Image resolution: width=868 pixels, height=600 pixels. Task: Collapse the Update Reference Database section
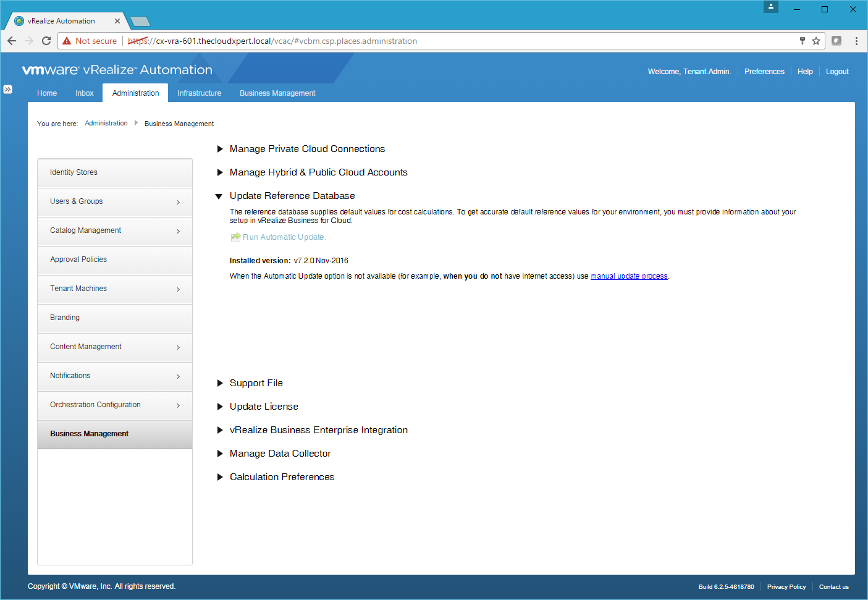point(219,196)
